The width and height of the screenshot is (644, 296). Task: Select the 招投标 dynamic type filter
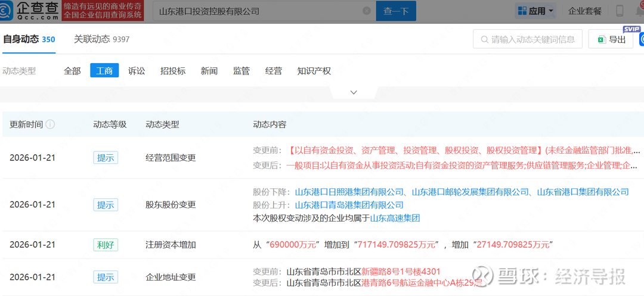173,71
